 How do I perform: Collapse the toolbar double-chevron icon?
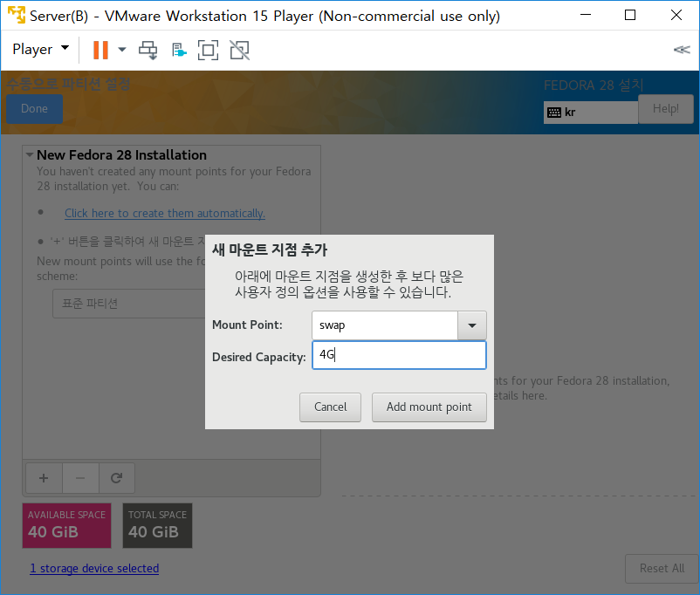click(682, 50)
